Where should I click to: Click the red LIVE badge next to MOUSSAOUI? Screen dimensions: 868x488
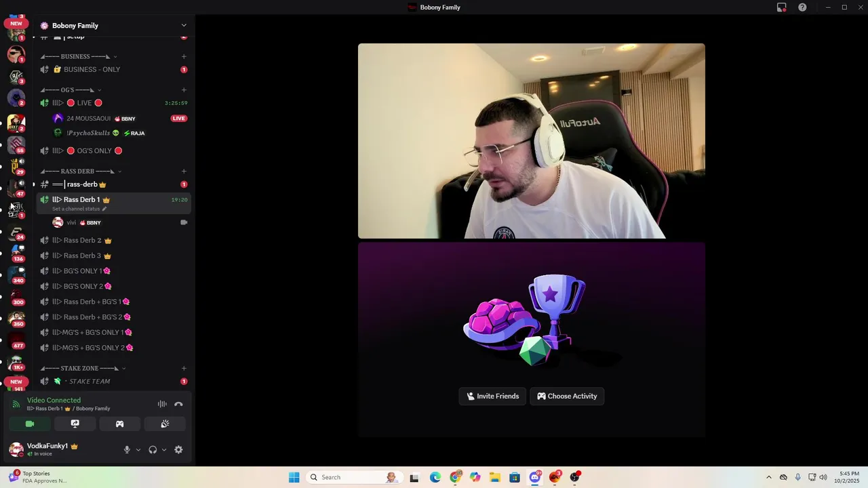178,119
